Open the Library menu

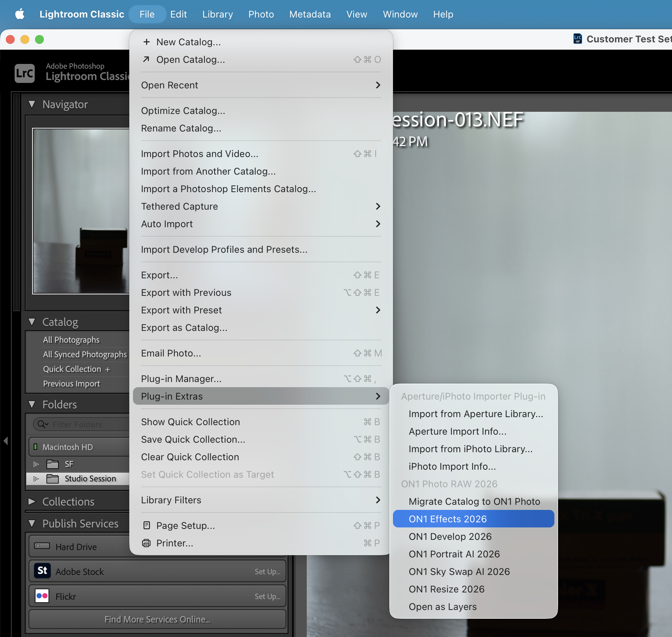(217, 14)
